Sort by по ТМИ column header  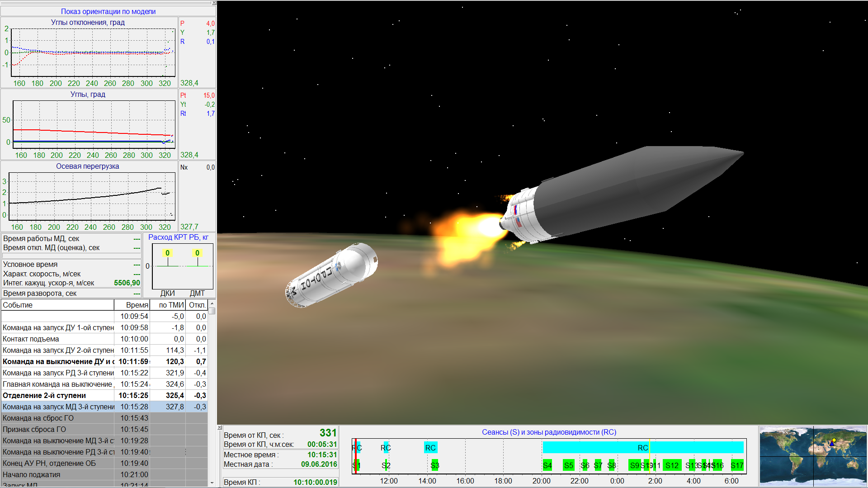point(168,305)
